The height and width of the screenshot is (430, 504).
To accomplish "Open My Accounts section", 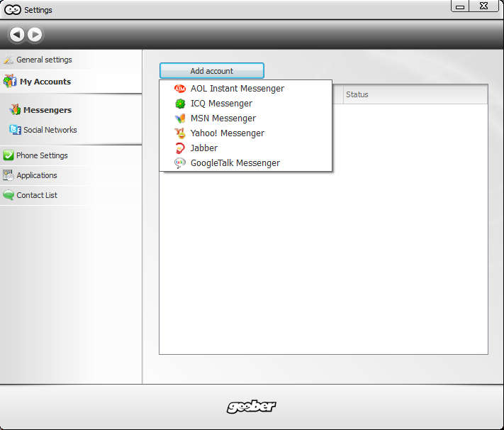I will (x=71, y=82).
